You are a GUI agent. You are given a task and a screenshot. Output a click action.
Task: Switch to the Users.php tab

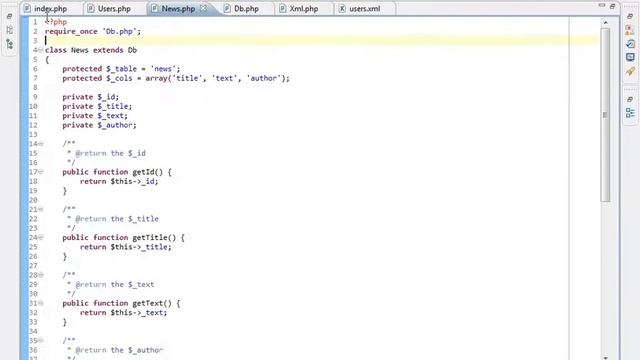(x=114, y=9)
